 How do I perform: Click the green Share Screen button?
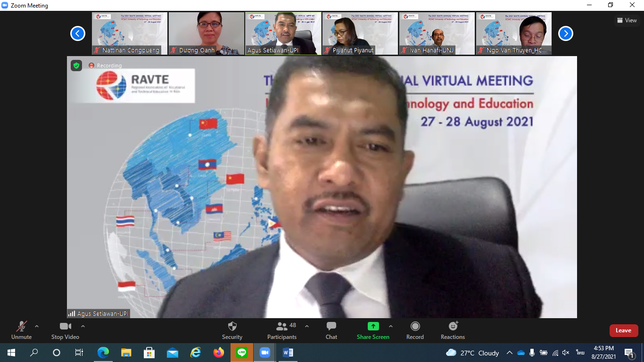pyautogui.click(x=373, y=330)
